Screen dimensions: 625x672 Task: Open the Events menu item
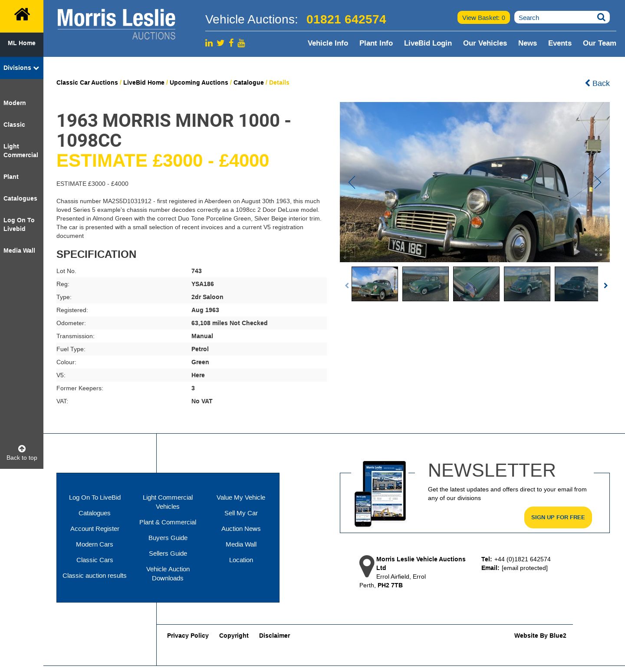point(560,43)
